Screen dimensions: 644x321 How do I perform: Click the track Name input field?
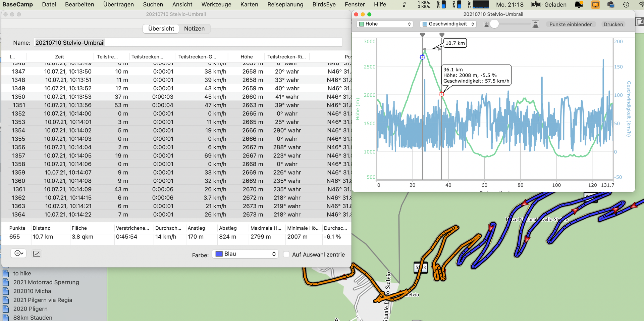click(188, 43)
